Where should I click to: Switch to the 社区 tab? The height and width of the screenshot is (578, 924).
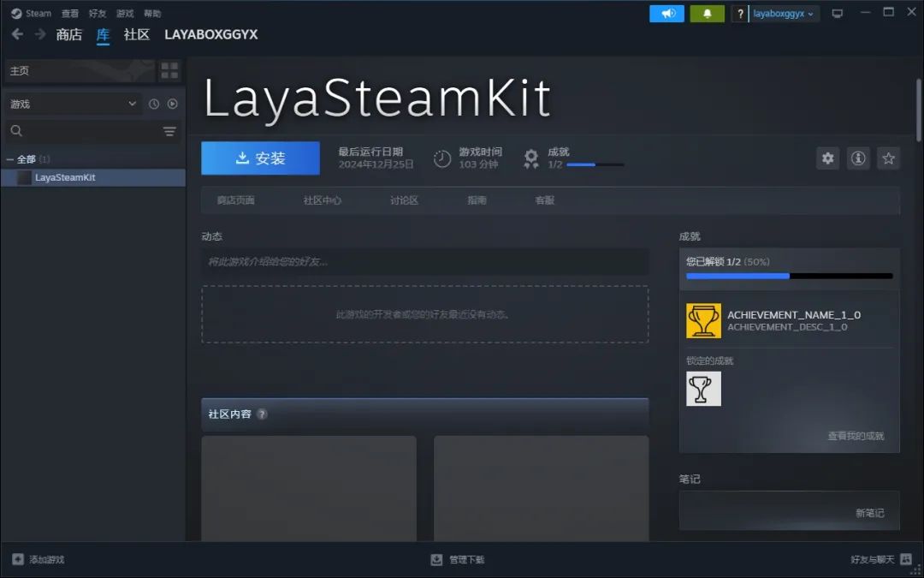(x=137, y=35)
